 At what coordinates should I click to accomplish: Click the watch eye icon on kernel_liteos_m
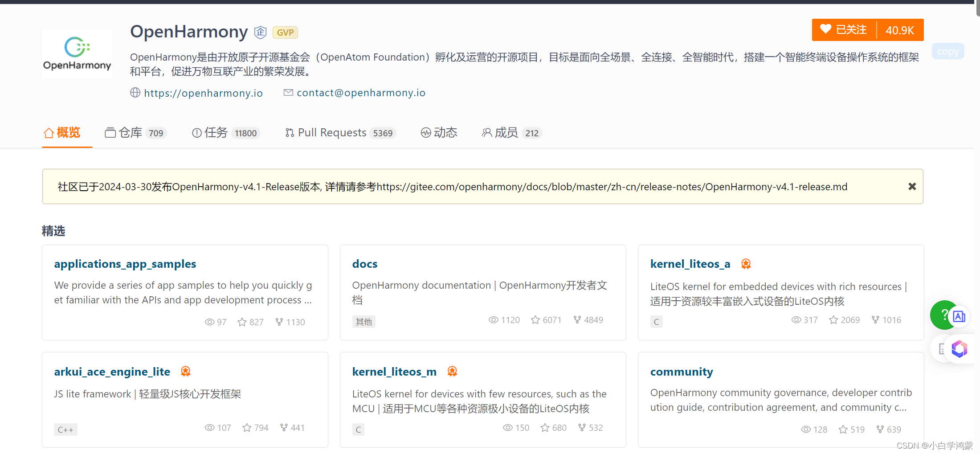pyautogui.click(x=508, y=428)
